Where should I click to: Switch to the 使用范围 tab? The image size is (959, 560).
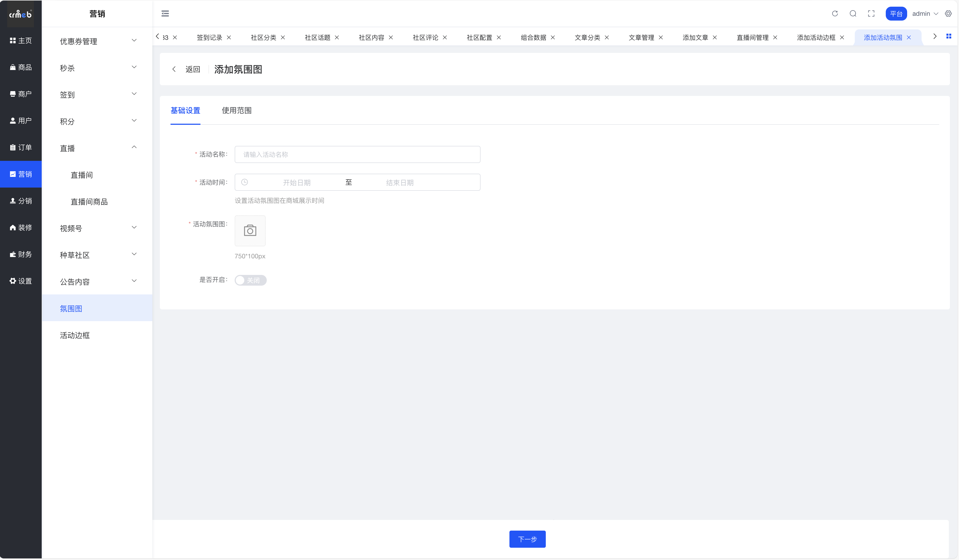click(236, 111)
